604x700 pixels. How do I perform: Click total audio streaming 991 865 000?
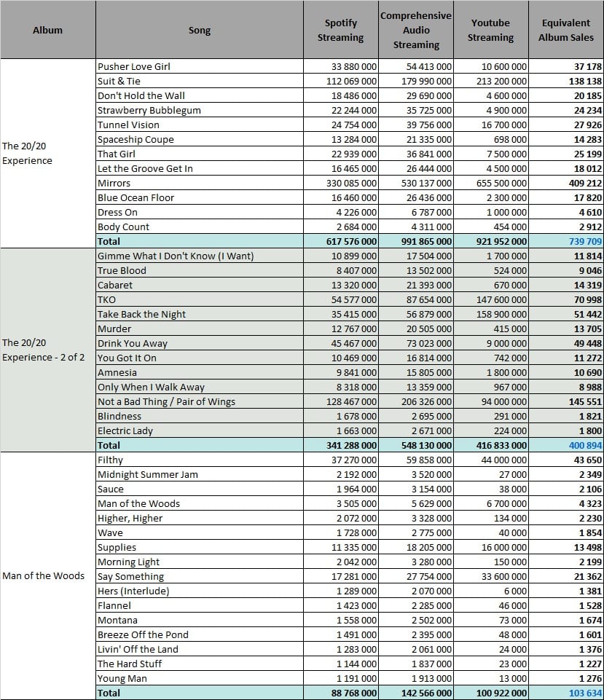pos(416,242)
